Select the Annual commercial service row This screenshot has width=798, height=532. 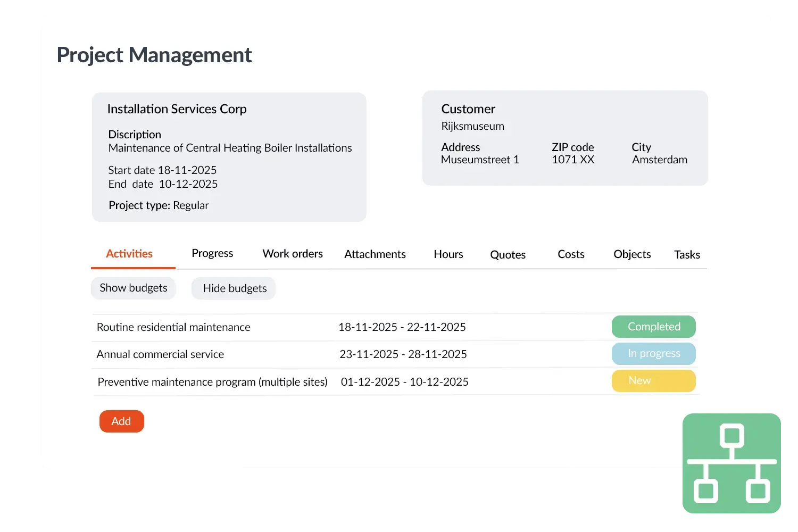point(160,354)
